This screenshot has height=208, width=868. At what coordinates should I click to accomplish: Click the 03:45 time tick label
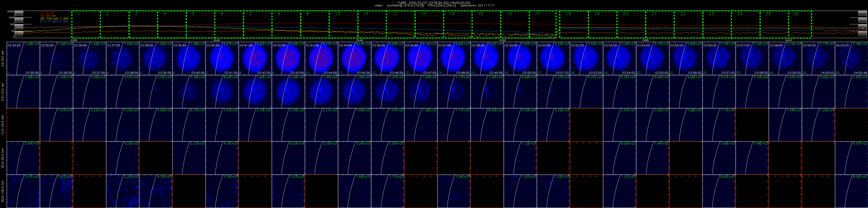click(359, 40)
